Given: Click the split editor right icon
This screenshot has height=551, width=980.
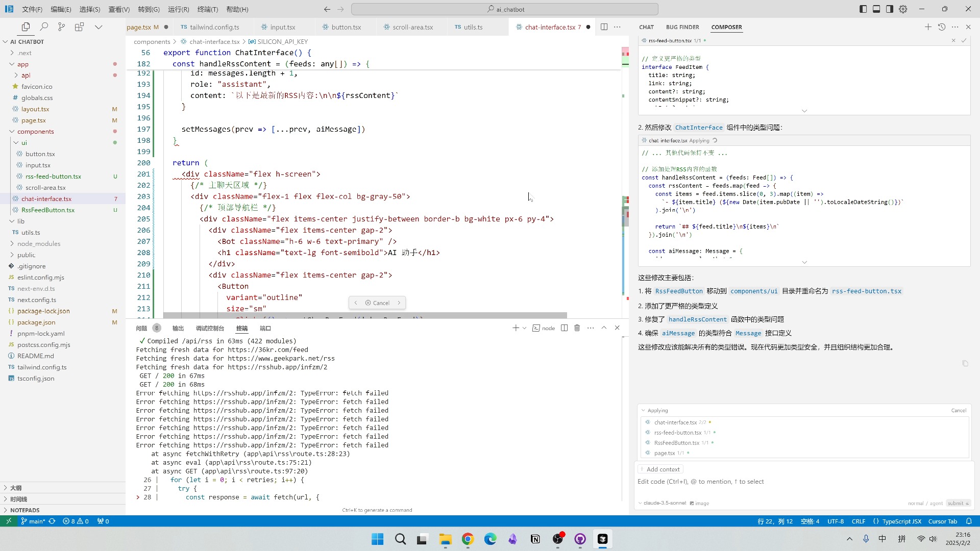Looking at the screenshot, I should click(604, 27).
